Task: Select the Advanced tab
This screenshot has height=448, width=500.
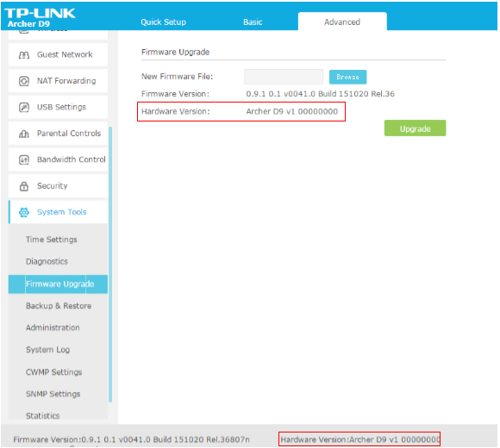Action: [342, 22]
